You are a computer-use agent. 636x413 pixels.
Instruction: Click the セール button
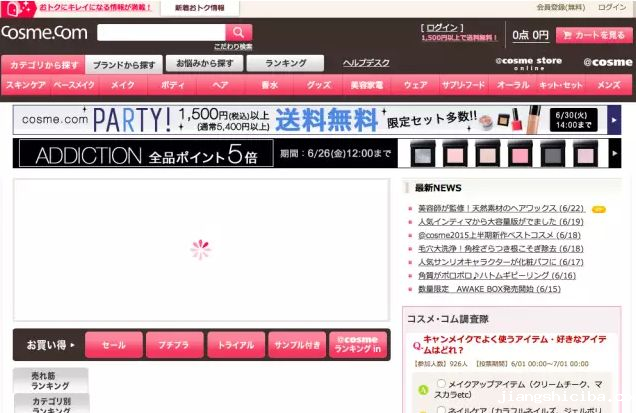[114, 345]
